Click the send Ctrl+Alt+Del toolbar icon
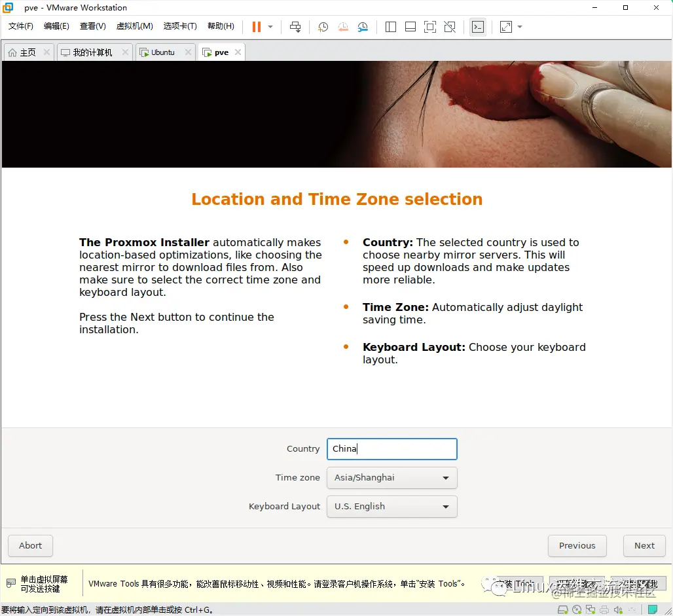 pyautogui.click(x=295, y=27)
